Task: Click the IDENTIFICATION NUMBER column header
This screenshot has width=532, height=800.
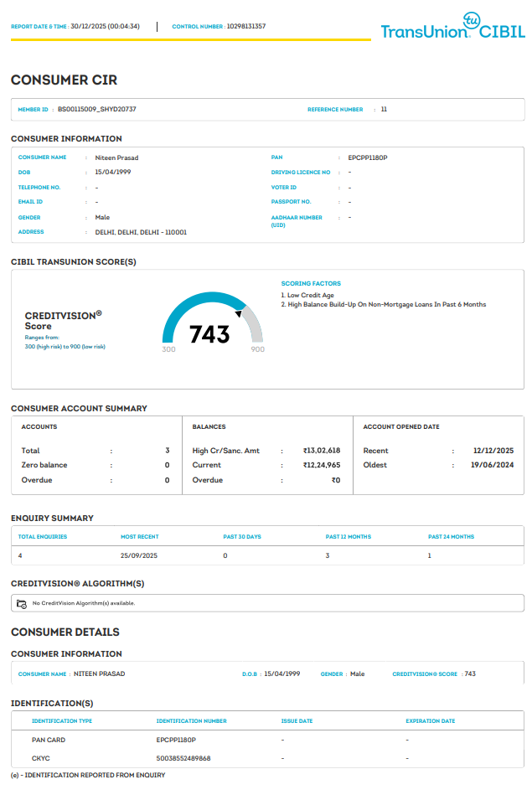Action: pyautogui.click(x=191, y=721)
